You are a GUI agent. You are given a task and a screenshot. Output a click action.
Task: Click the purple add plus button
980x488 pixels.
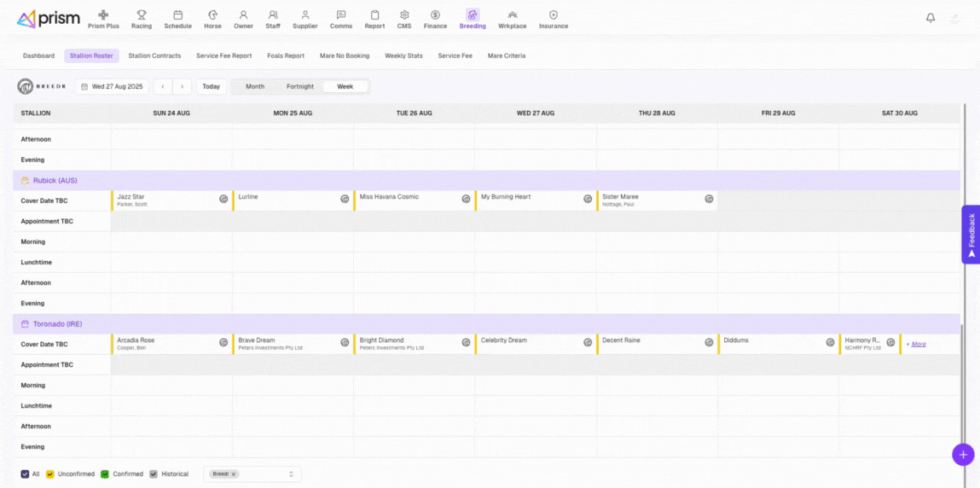963,455
